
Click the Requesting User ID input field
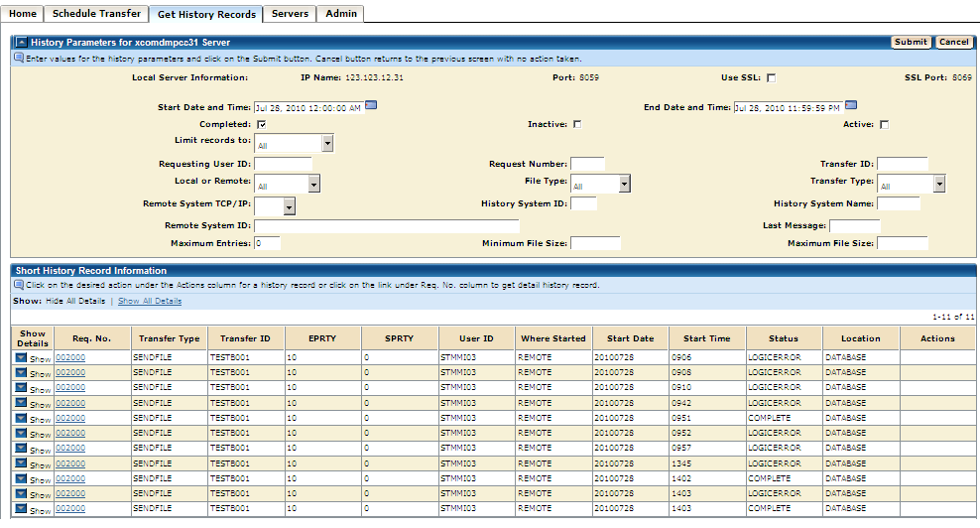pyautogui.click(x=283, y=164)
